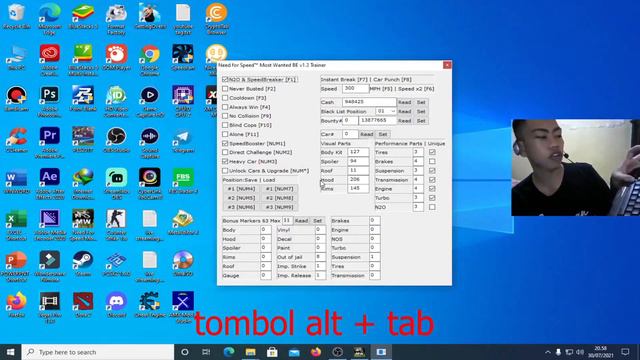Click the Speed value input field
Image resolution: width=640 pixels, height=360 pixels.
pos(356,88)
